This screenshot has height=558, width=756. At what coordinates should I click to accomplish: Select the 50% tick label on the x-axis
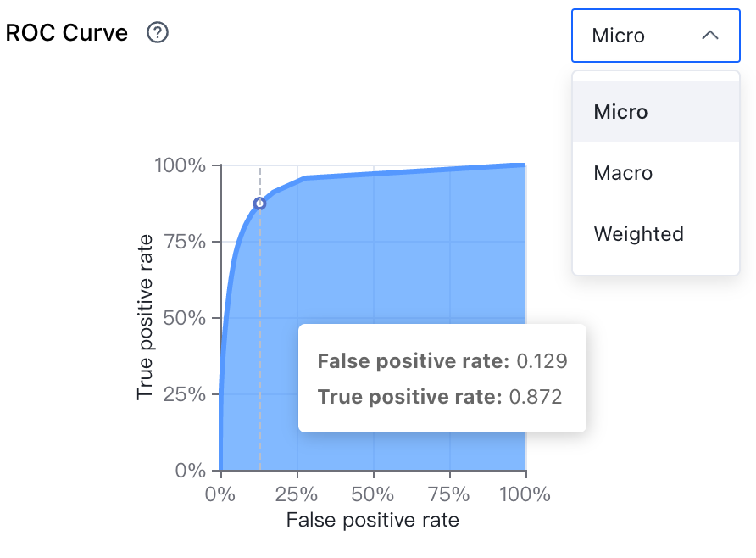(x=373, y=494)
